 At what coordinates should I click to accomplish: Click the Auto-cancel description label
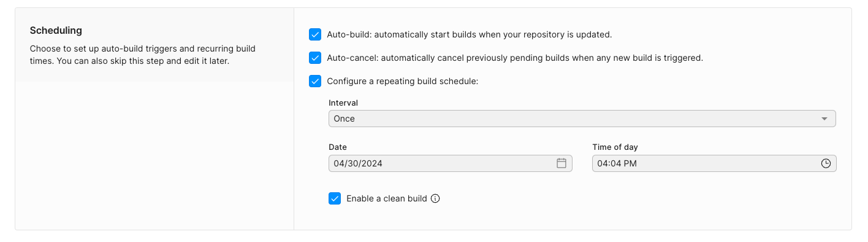(x=515, y=58)
